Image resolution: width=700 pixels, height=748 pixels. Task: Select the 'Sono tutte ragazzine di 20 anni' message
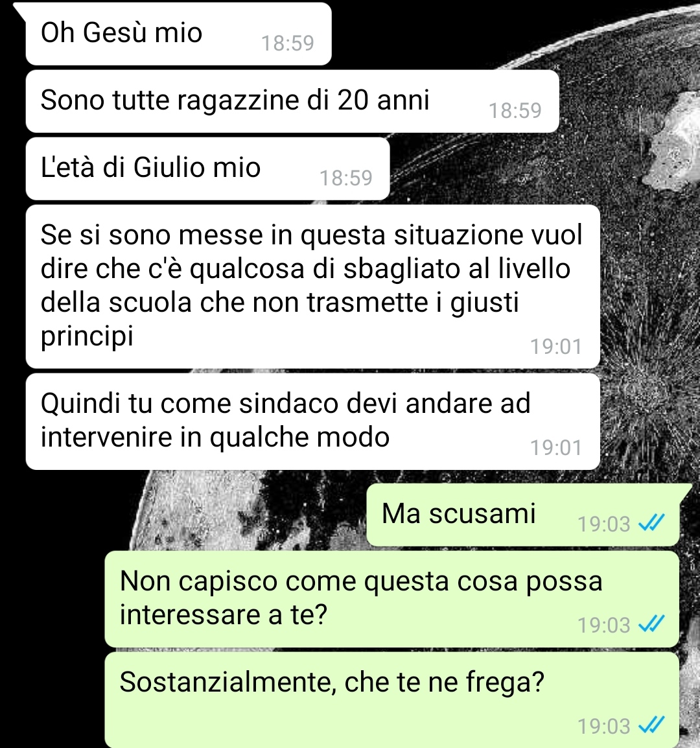292,101
